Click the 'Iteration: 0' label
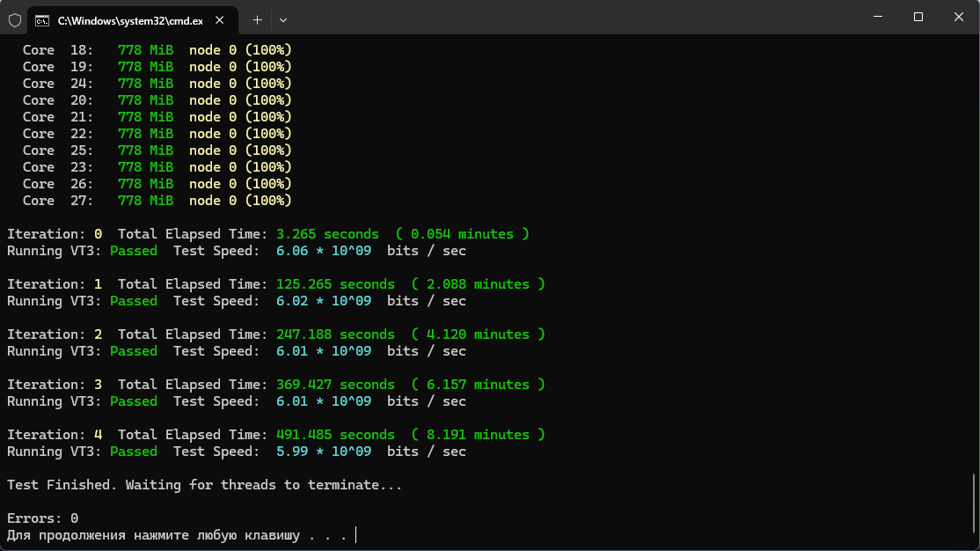This screenshot has width=980, height=551. tap(55, 234)
